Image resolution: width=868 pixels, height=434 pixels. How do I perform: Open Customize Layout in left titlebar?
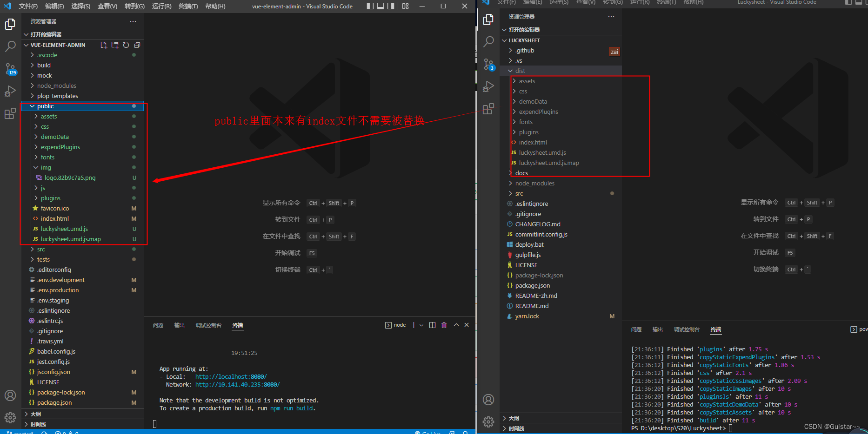405,6
